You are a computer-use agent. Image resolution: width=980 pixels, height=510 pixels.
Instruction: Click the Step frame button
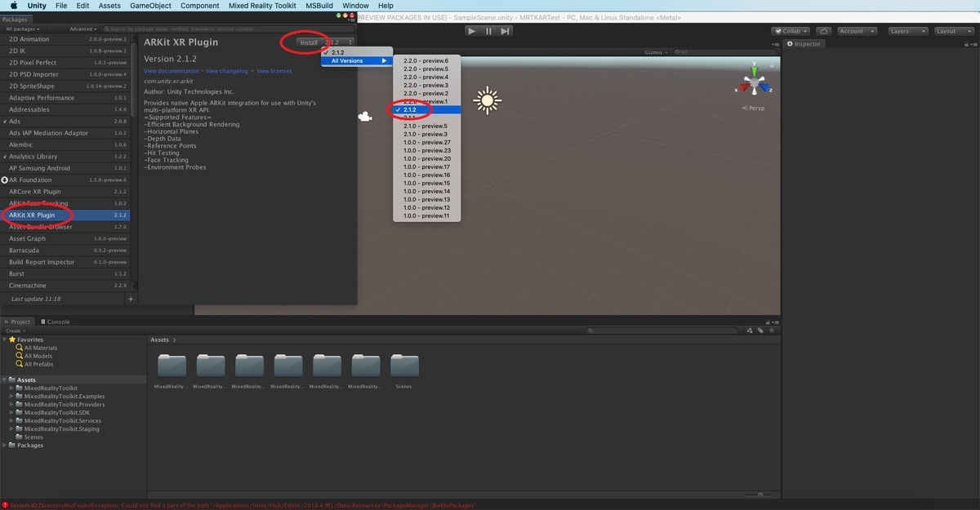[x=506, y=31]
